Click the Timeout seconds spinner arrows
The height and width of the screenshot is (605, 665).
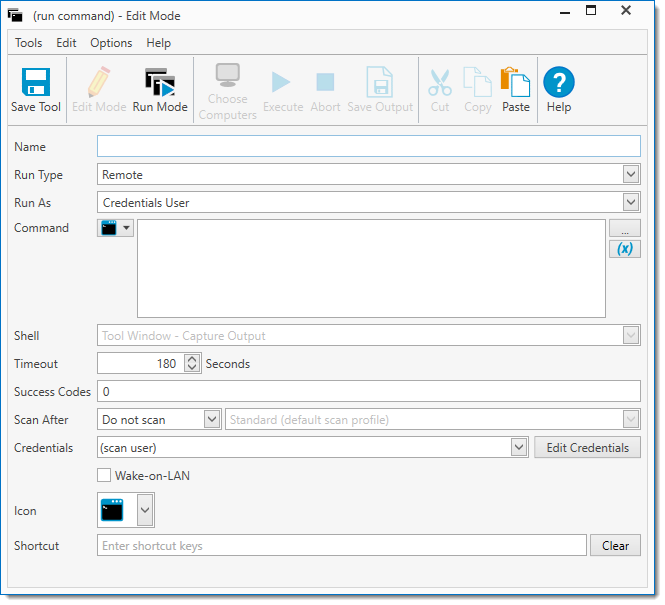click(x=193, y=364)
